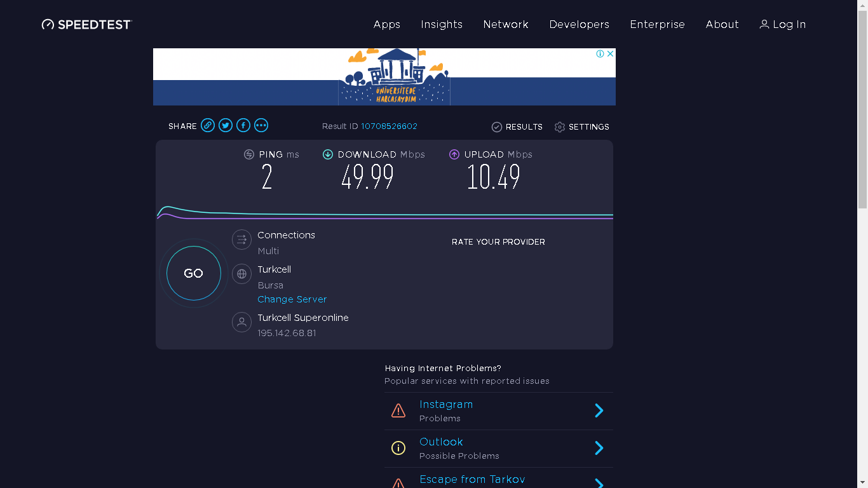Click the Turkcell server name
The image size is (868, 488).
click(274, 269)
